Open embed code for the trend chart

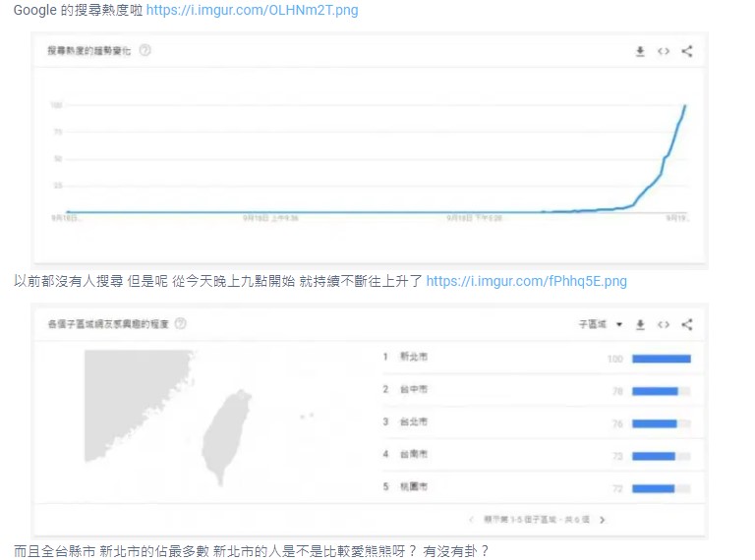pyautogui.click(x=664, y=51)
